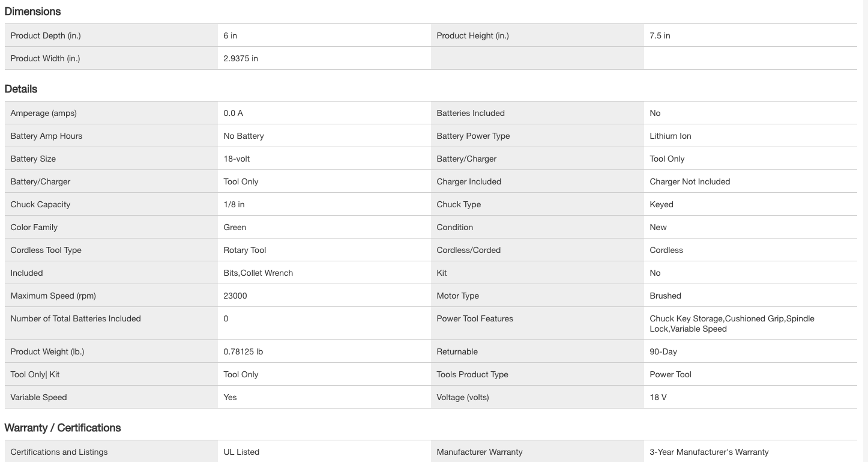Click the Warranty / Certifications heading

click(62, 428)
